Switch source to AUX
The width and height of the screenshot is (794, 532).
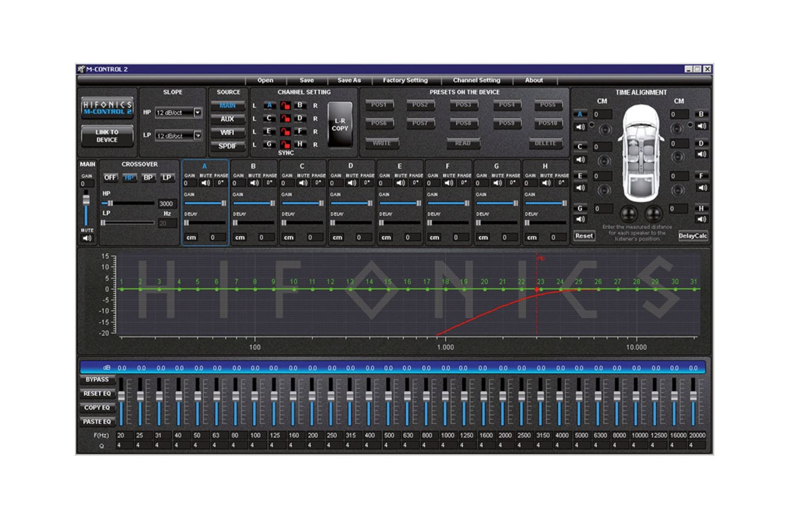coord(228,119)
